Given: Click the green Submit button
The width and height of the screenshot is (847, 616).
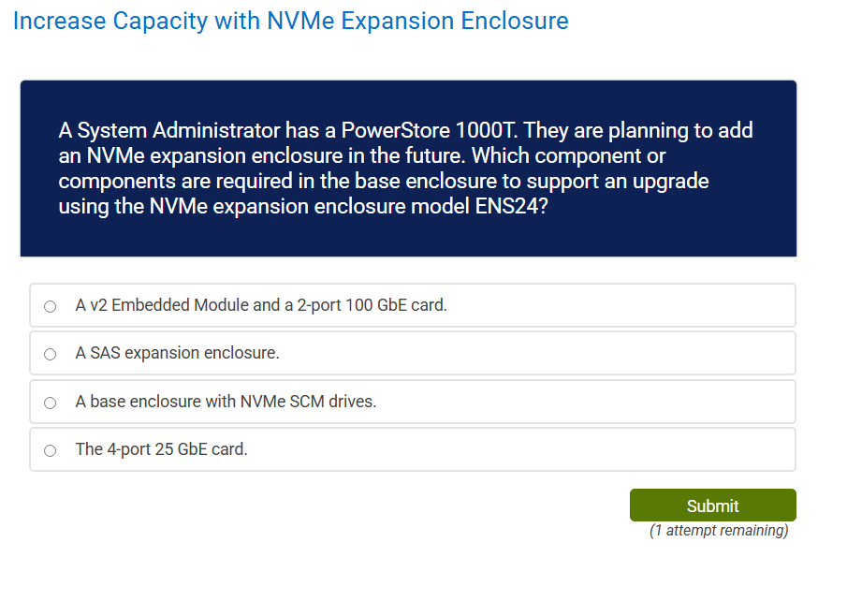Looking at the screenshot, I should tap(712, 506).
